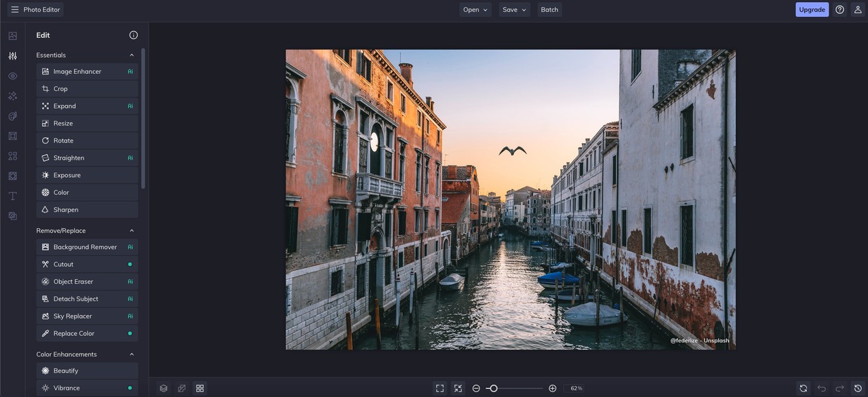This screenshot has width=868, height=397.
Task: Click the fit-to-screen icon in the bottom bar
Action: [x=440, y=388]
